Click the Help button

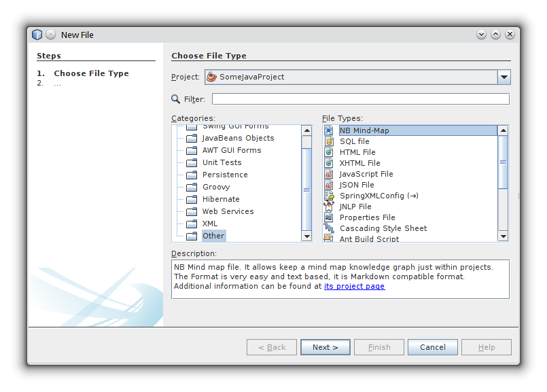[487, 347]
